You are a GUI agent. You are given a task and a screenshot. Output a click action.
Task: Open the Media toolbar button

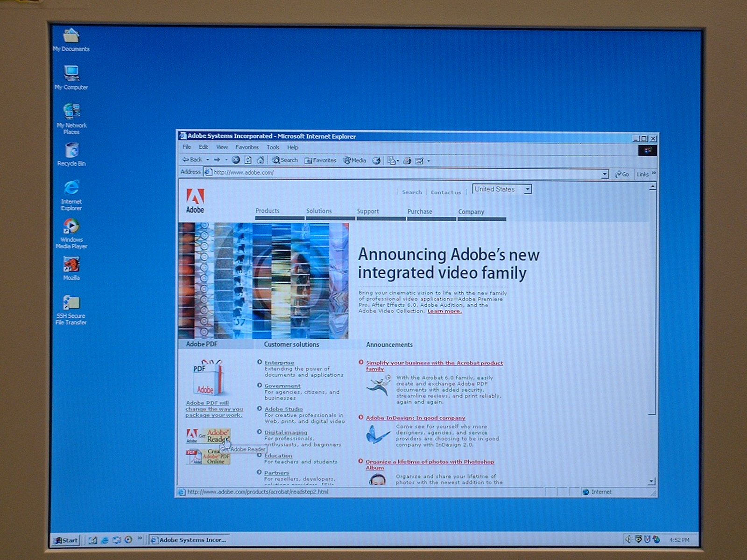[x=355, y=161]
